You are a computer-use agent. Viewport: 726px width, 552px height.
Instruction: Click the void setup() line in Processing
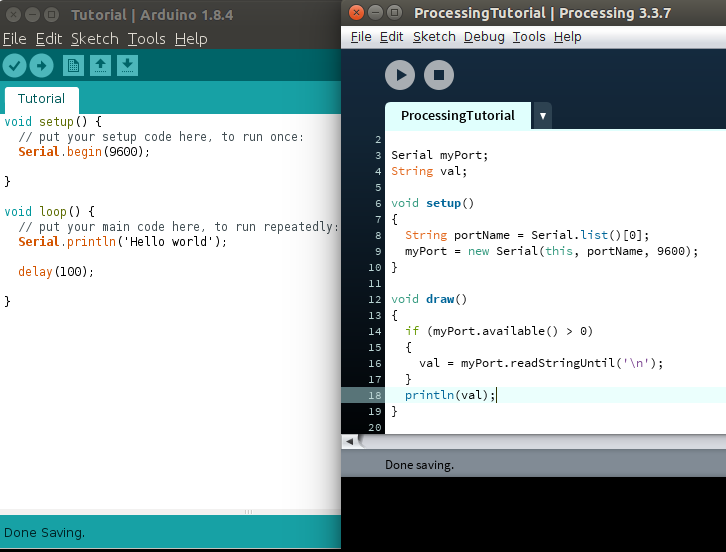coord(432,203)
